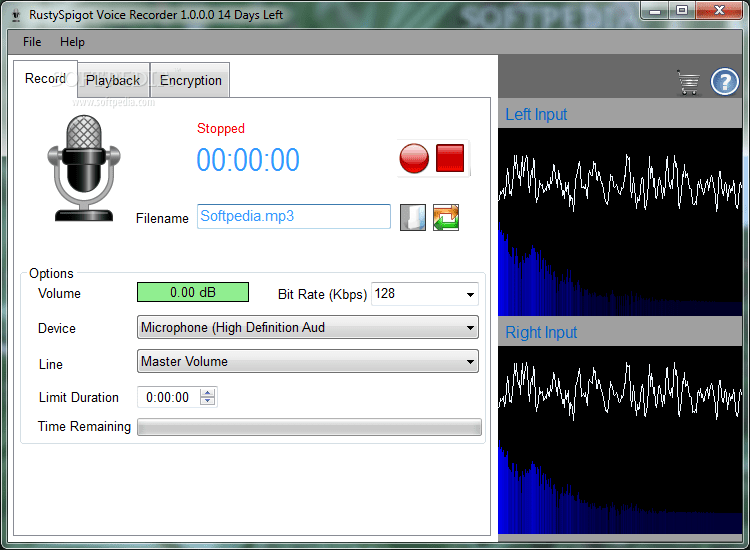Click the large microphone image
Viewport: 750px width, 550px height.
click(x=84, y=168)
